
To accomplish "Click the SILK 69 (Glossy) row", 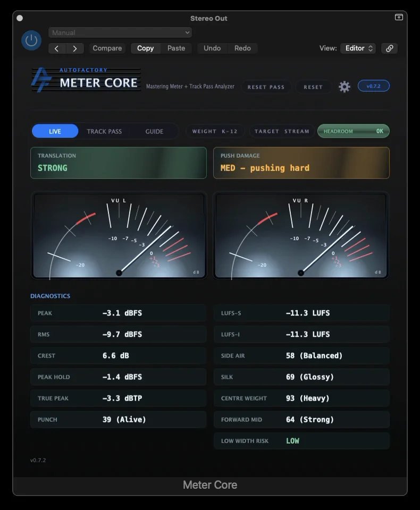I will coord(301,377).
